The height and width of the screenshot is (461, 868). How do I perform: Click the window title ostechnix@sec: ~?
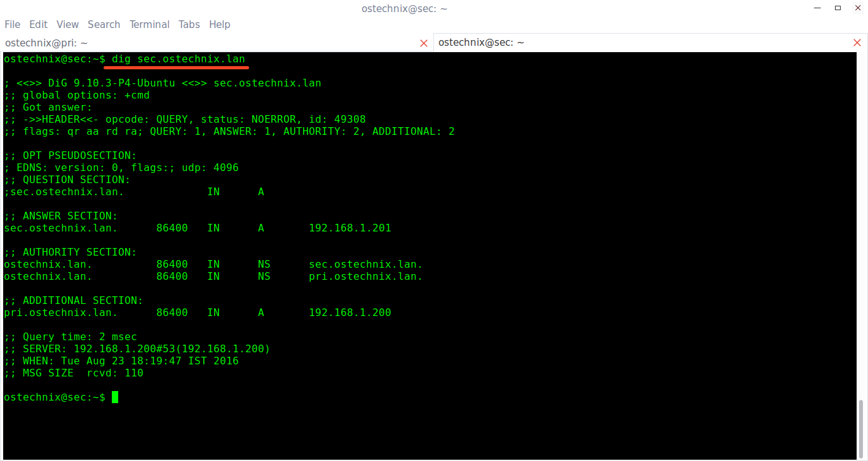pos(404,8)
